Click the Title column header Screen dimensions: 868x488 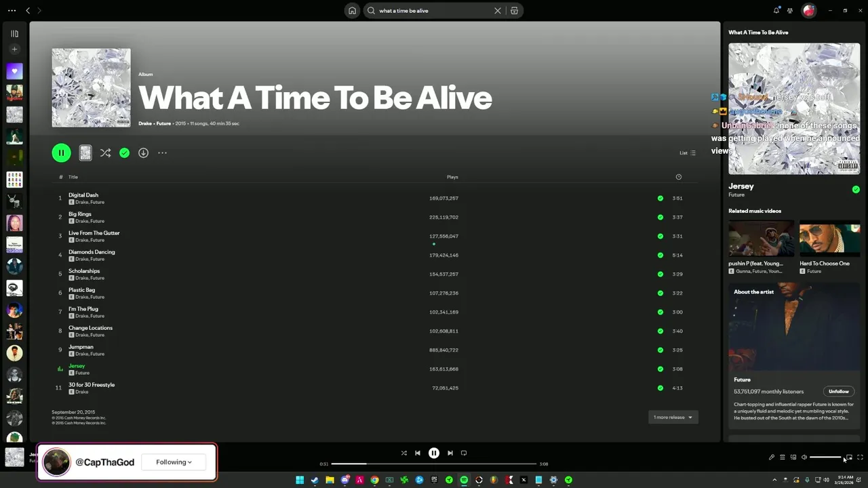click(73, 177)
